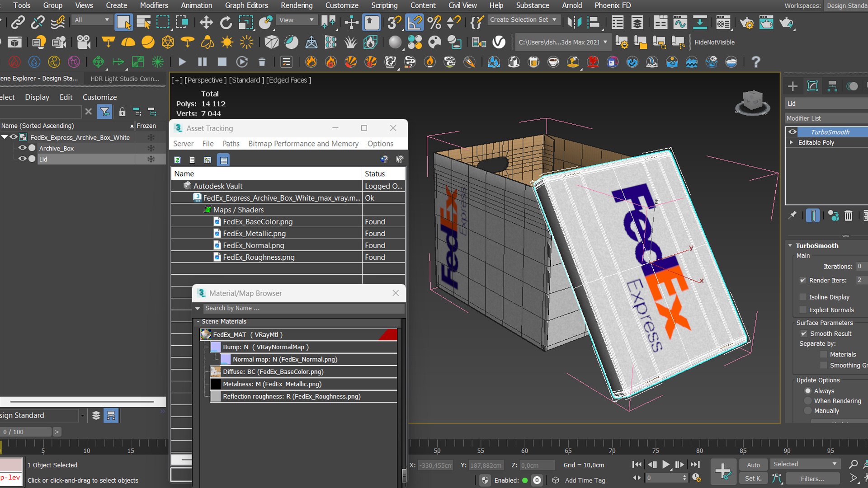The width and height of the screenshot is (868, 488).
Task: Select the When Rendering radio button
Action: tap(808, 401)
